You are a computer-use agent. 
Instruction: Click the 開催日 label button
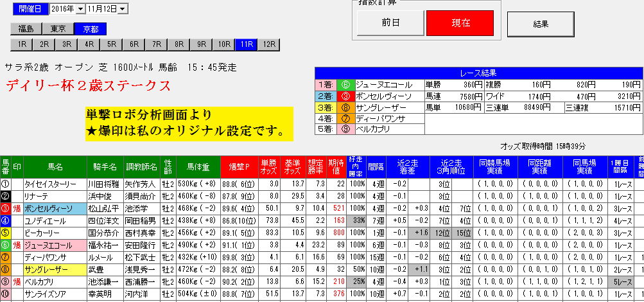[x=31, y=8]
